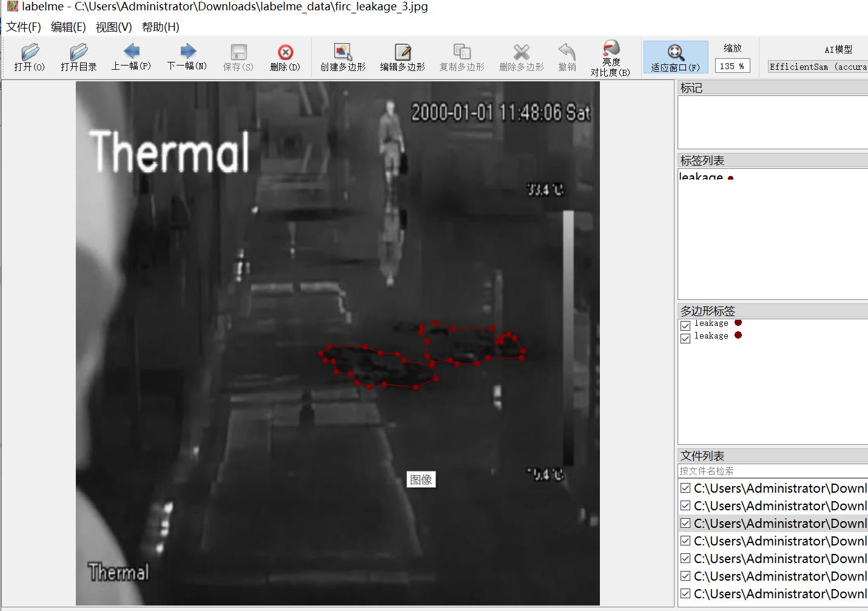Toggle first leakage polygon checkbox

click(685, 325)
